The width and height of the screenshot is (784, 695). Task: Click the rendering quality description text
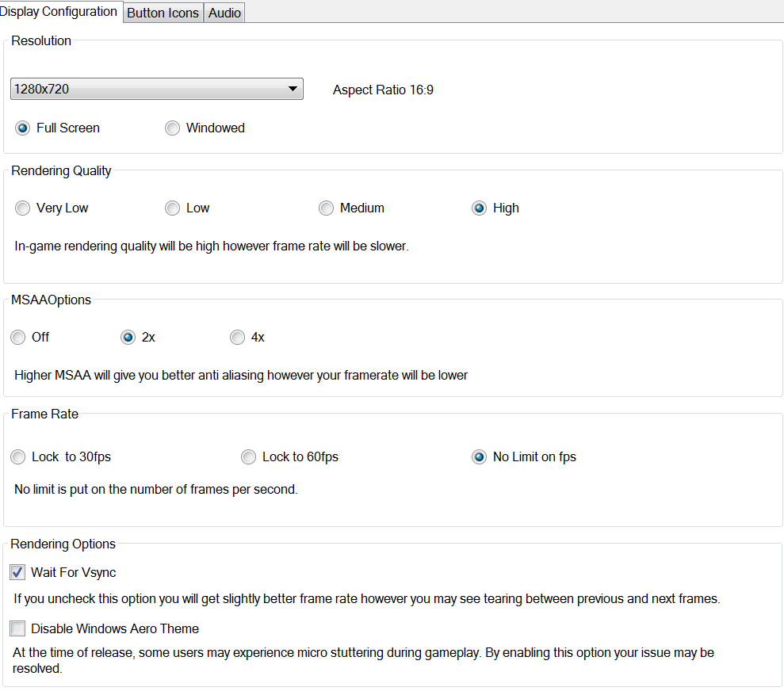212,246
